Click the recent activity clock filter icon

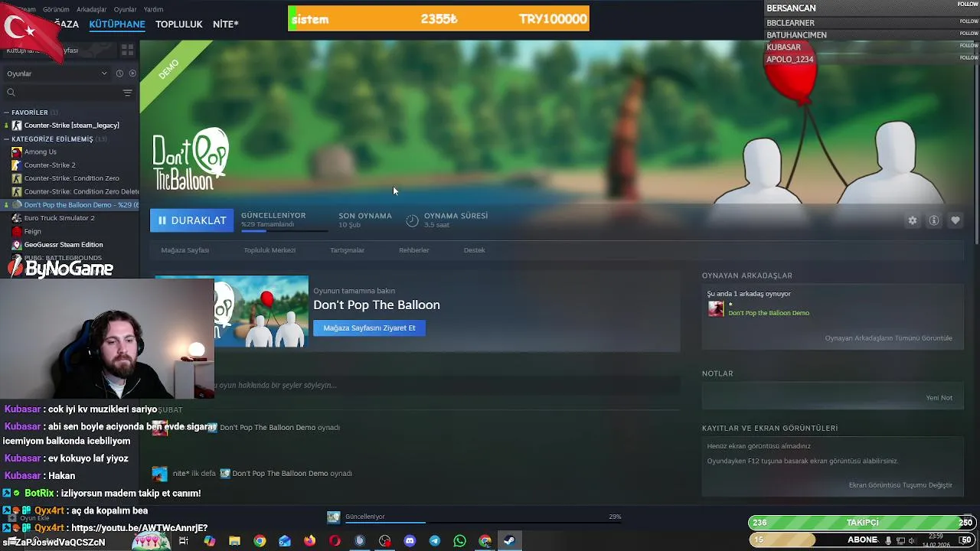[x=119, y=73]
